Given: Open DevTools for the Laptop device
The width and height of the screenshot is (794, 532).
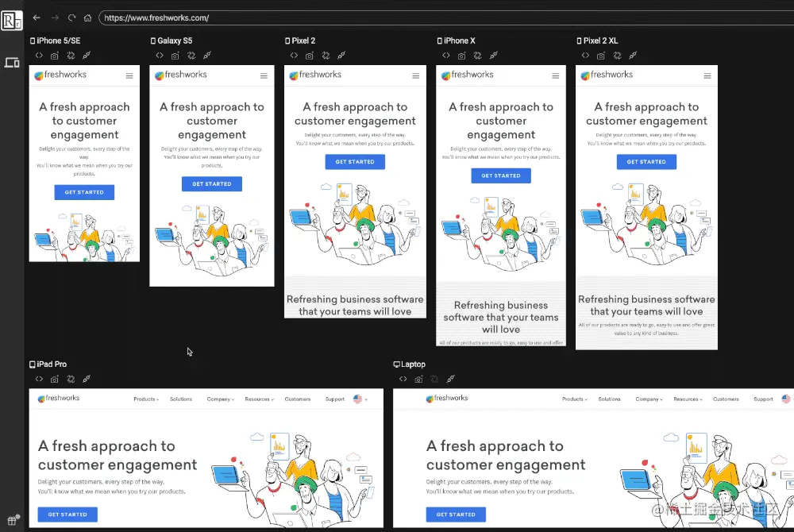Looking at the screenshot, I should pos(403,379).
